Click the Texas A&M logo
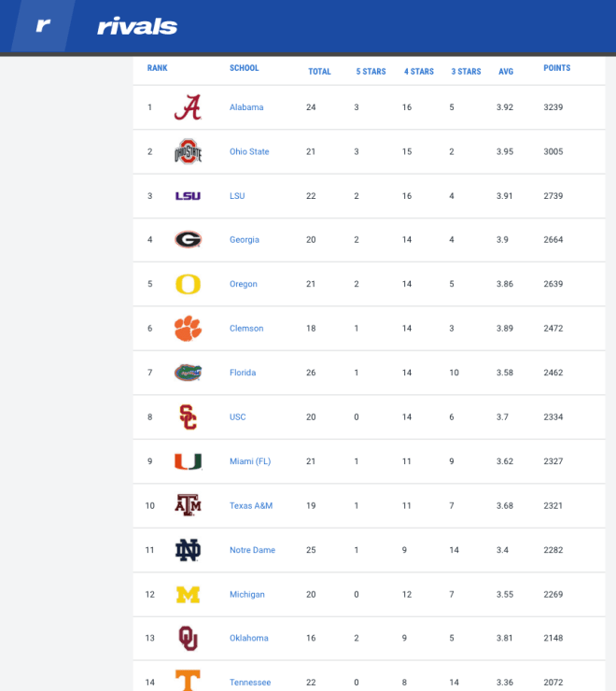The image size is (616, 691). click(189, 505)
